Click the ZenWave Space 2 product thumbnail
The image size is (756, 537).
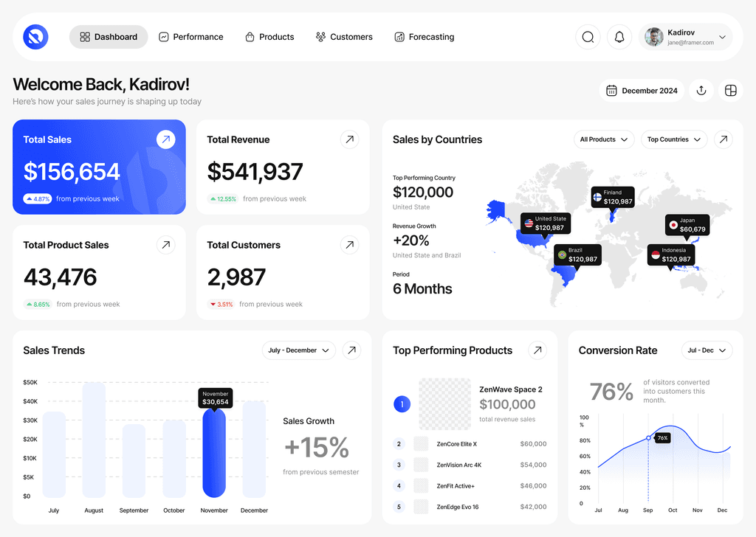coord(444,404)
